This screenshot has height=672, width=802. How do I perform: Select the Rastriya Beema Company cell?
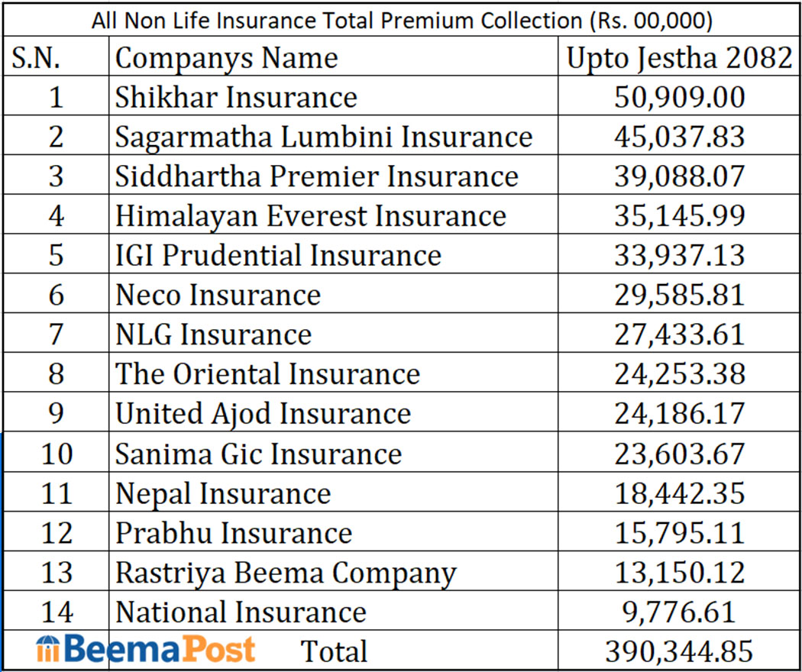point(285,573)
